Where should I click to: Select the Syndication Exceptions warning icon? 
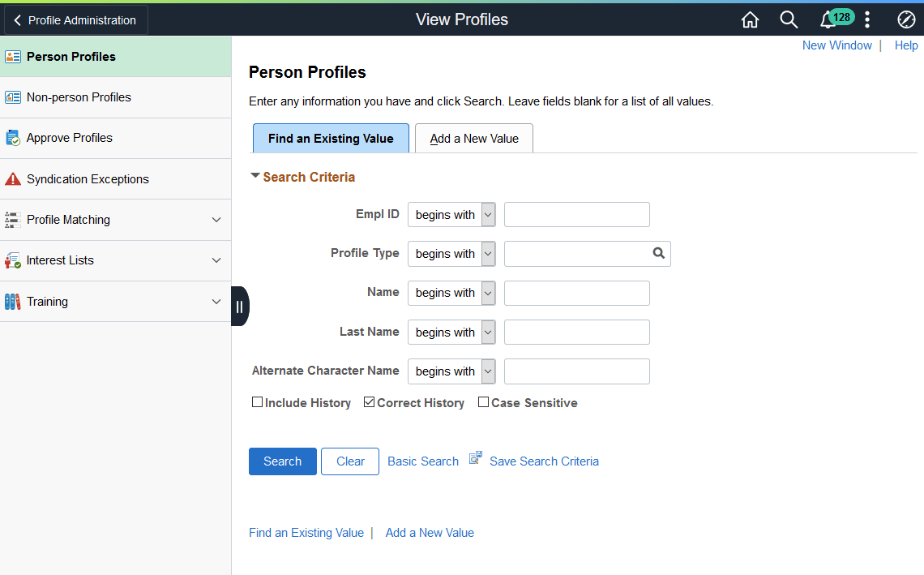pyautogui.click(x=13, y=178)
